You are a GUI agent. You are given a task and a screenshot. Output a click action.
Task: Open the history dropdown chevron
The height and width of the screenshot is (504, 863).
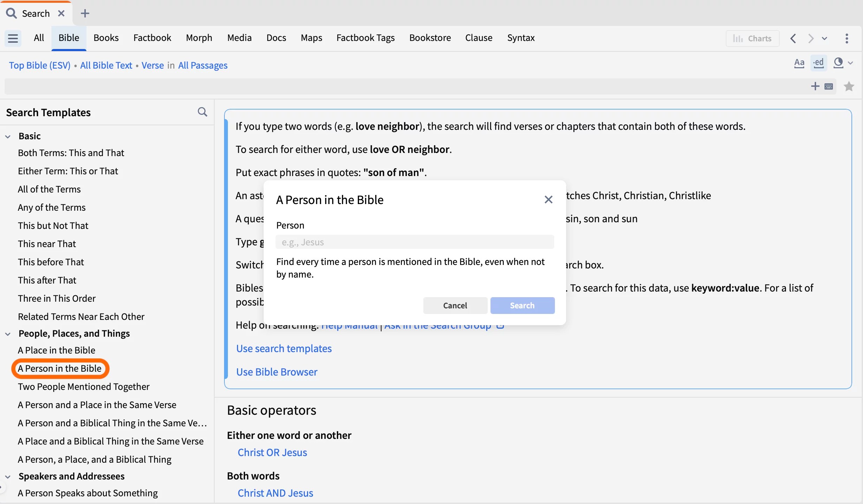coord(824,38)
